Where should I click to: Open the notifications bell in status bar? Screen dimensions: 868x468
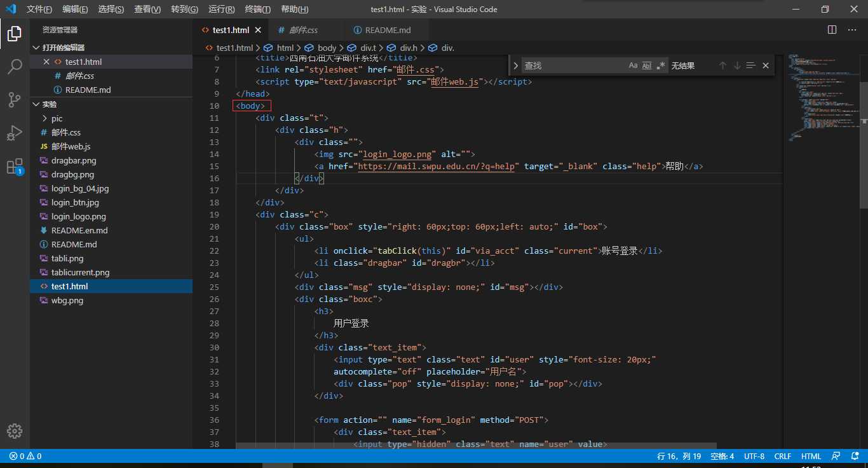point(853,456)
